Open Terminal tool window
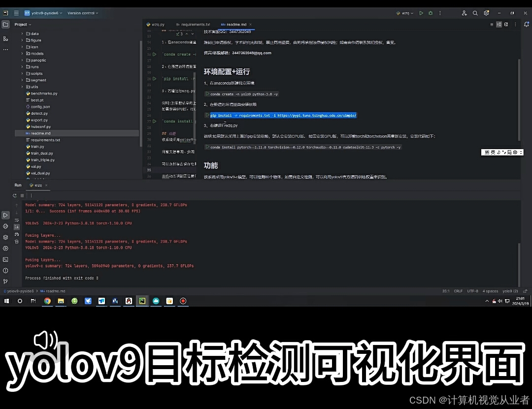The image size is (532, 409). click(x=5, y=259)
